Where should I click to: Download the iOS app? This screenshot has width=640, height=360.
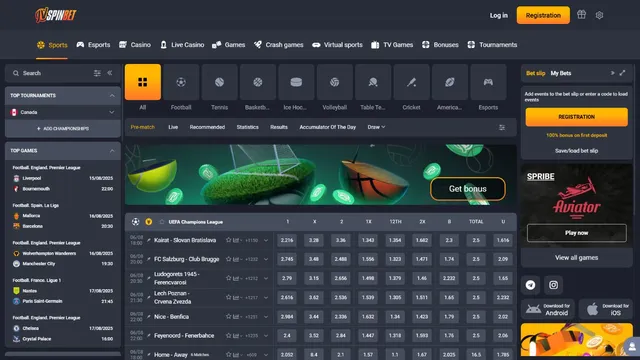(x=606, y=309)
